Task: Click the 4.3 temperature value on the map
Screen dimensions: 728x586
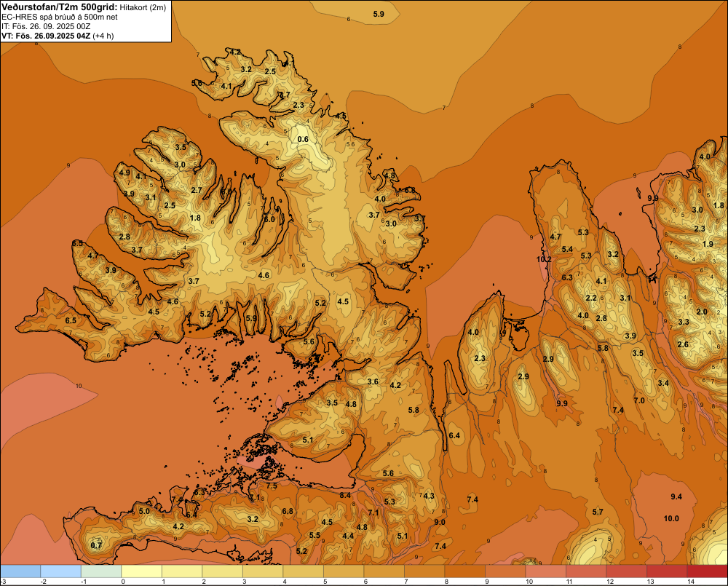Action: pyautogui.click(x=429, y=496)
